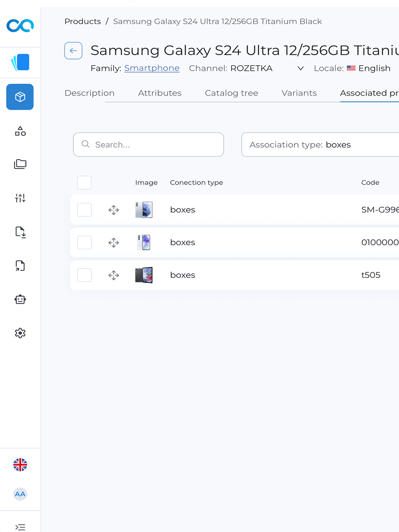The width and height of the screenshot is (399, 532).
Task: Click the Code column header
Action: tap(370, 182)
